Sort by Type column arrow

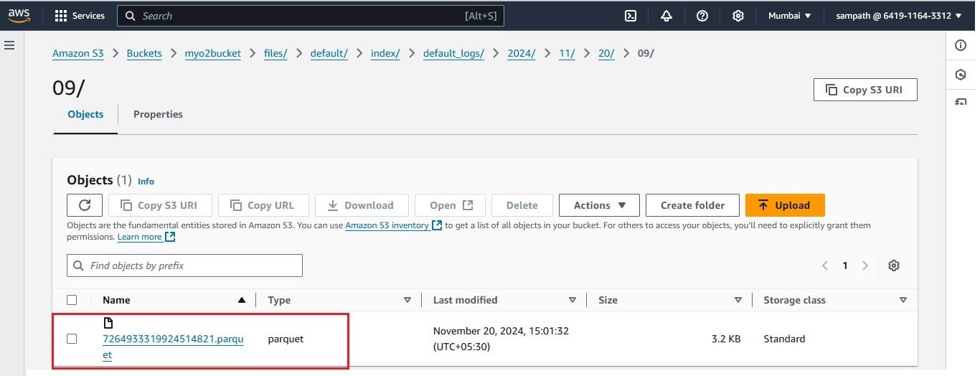(x=407, y=300)
